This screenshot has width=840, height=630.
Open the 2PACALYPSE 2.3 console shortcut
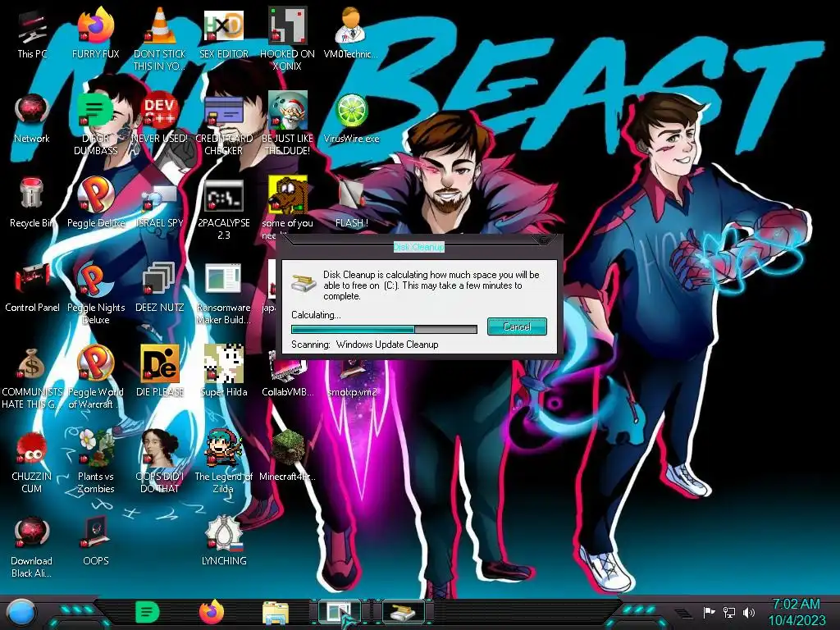224,196
